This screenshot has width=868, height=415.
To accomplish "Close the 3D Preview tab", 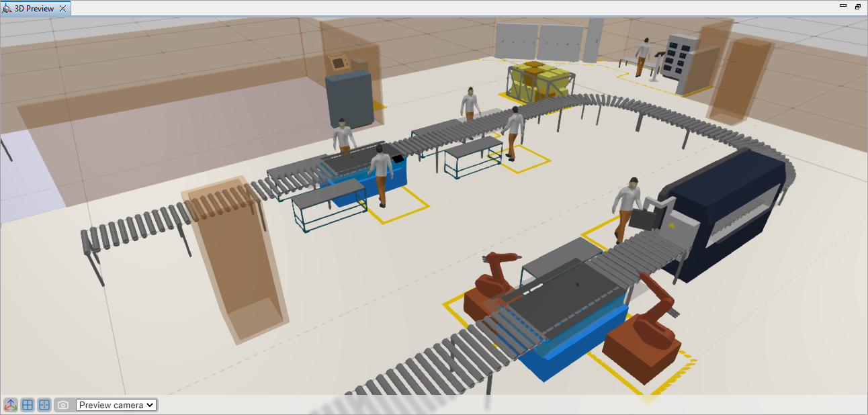I will (x=62, y=9).
